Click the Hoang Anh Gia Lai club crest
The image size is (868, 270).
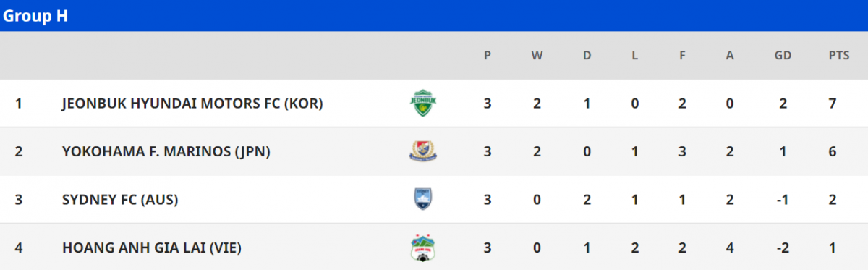tap(424, 247)
